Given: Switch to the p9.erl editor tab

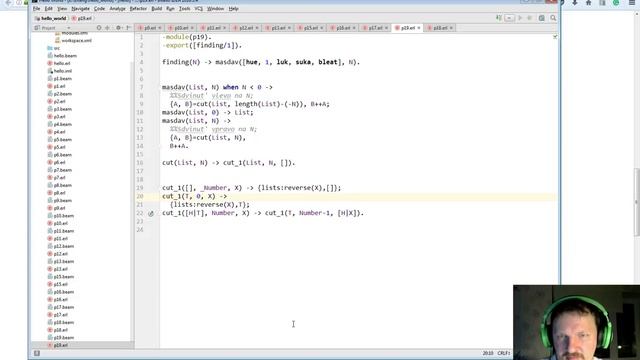Looking at the screenshot, I should (x=150, y=28).
